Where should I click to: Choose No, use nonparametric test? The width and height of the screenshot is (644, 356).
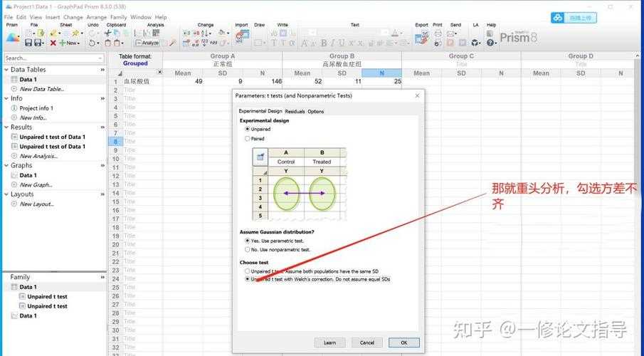point(248,250)
